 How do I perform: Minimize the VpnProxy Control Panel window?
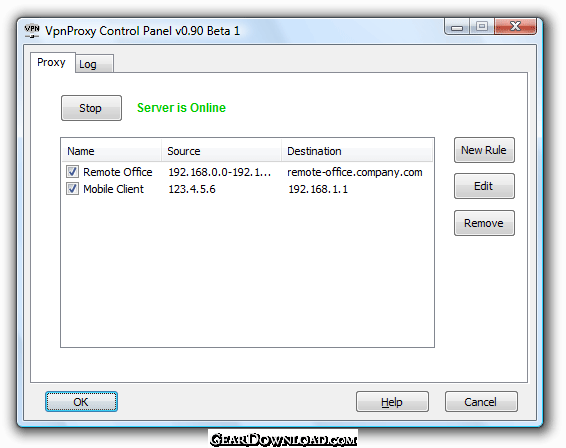(x=457, y=27)
